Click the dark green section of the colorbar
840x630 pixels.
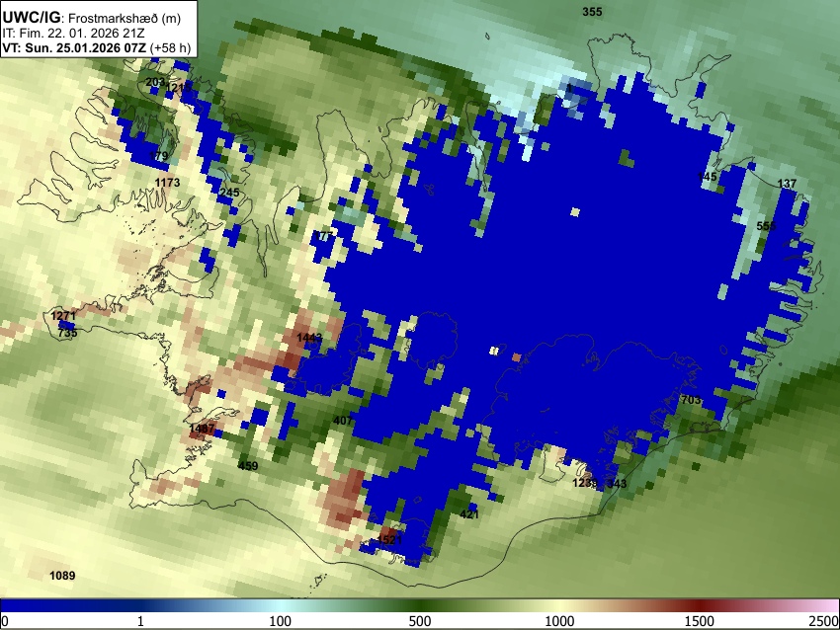pos(420,606)
